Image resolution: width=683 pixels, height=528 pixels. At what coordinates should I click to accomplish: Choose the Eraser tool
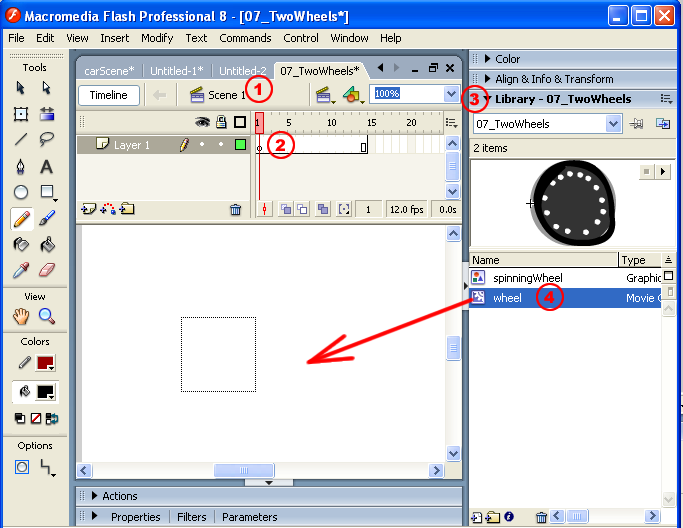pyautogui.click(x=47, y=270)
